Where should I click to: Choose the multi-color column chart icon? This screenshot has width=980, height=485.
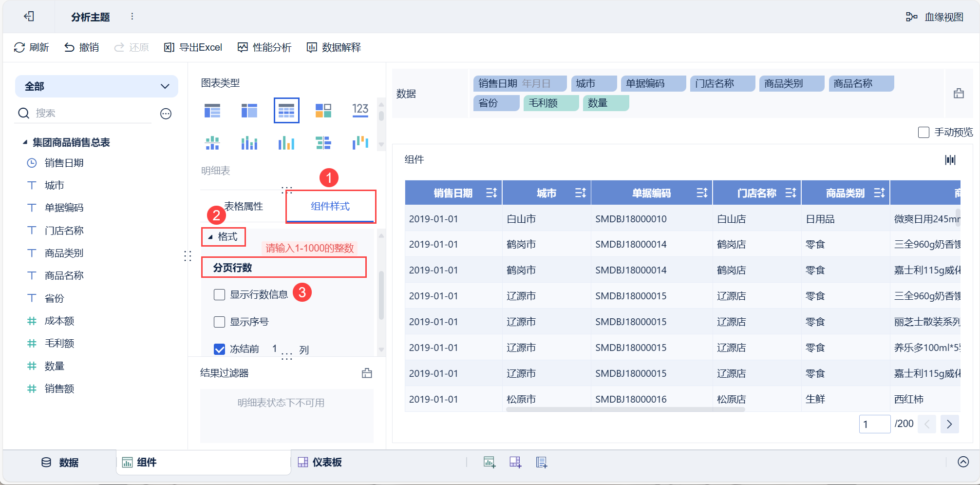286,143
